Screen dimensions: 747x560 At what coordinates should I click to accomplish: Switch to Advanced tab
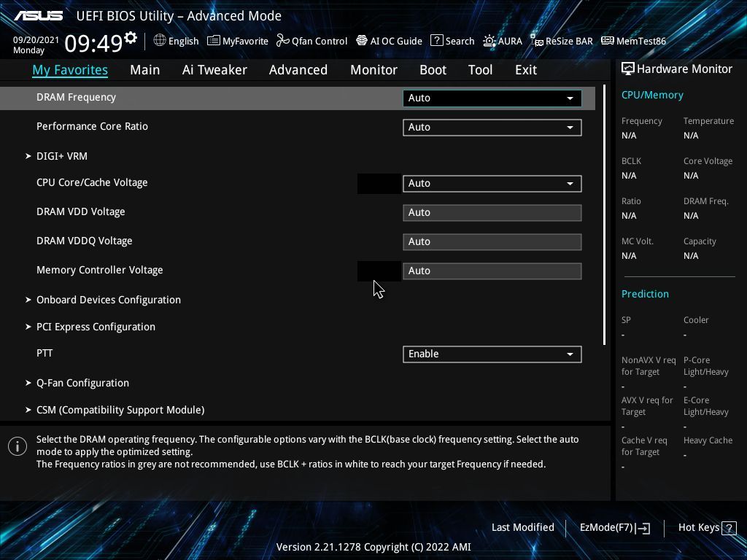[x=298, y=70]
